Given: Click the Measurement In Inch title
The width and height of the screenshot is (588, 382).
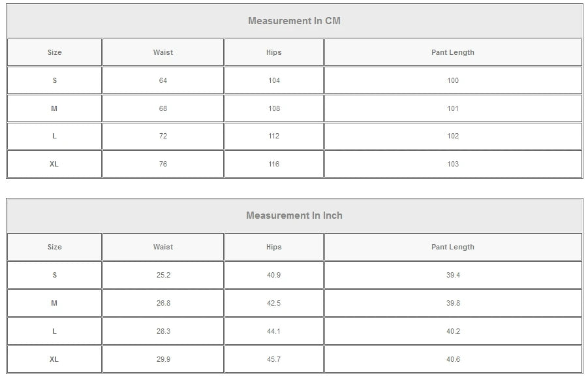Looking at the screenshot, I should pos(294,215).
